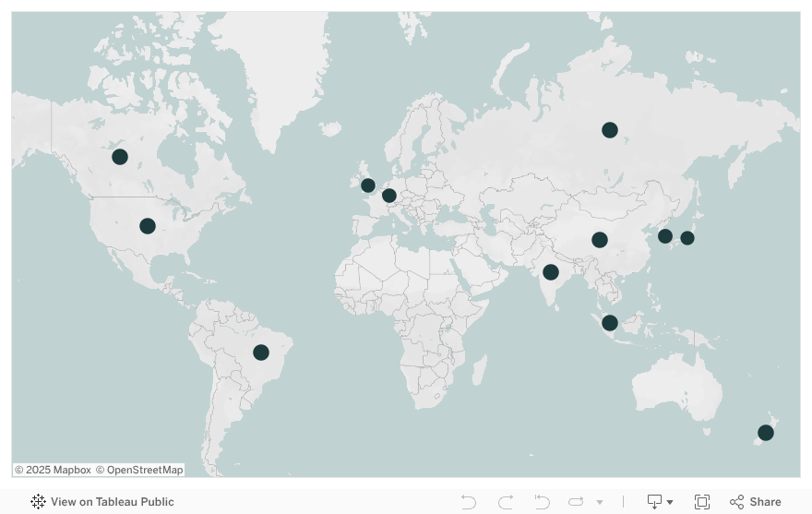Viewport: 812px width, 514px height.
Task: Select the map dot over New Zealand
Action: 765,433
